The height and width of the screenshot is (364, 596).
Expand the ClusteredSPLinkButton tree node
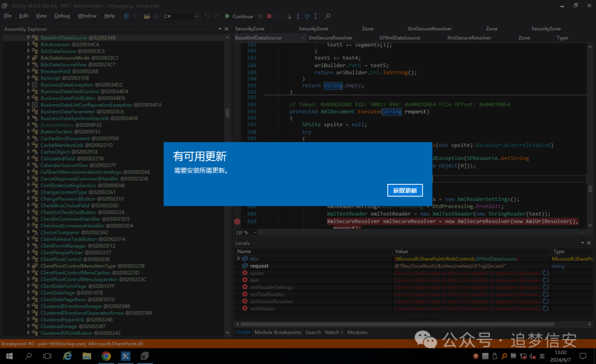pos(28,333)
